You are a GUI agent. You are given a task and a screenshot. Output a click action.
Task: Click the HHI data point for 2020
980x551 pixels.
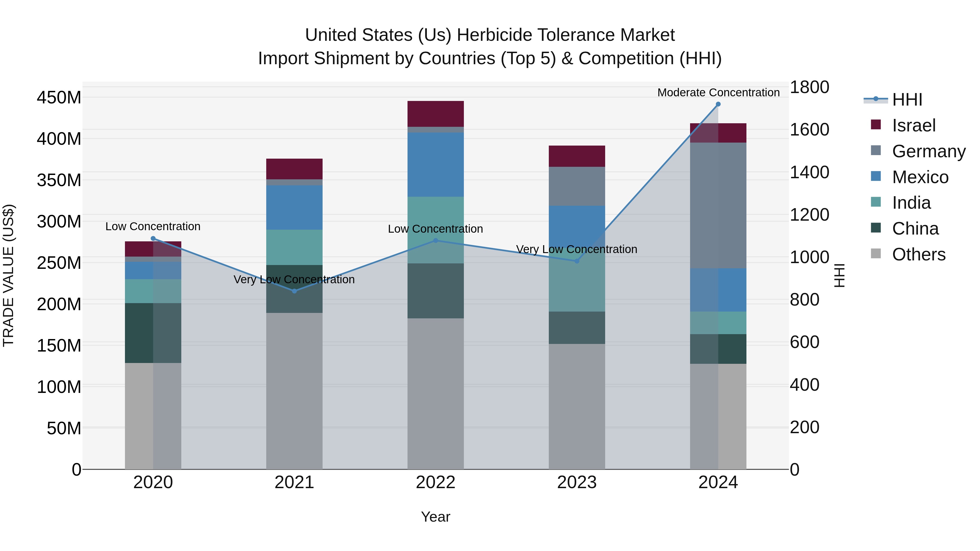pyautogui.click(x=153, y=238)
